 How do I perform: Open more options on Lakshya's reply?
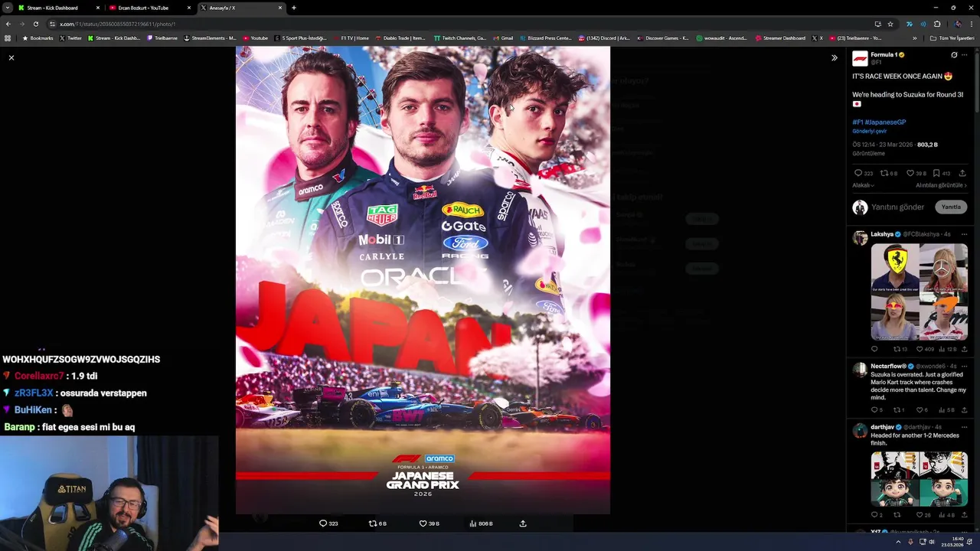click(x=965, y=234)
